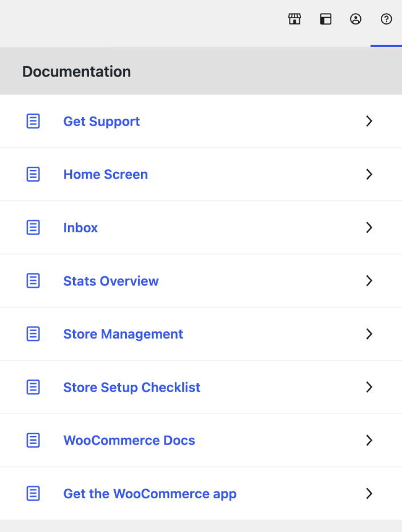
Task: Open the Home Screen documentation link
Action: tap(106, 175)
